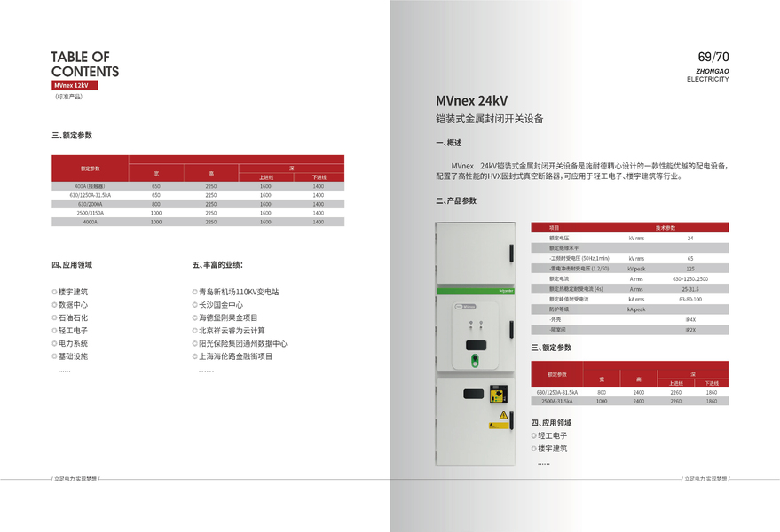
Task: Click the left footer slogan '立足电力 实现梦想'
Action: 75,479
